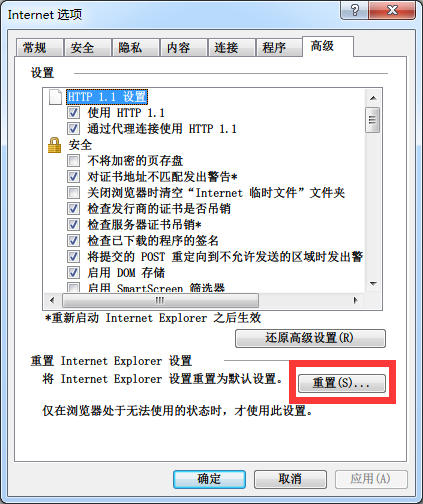423x504 pixels.
Task: Click the horizontal scrollbar thumb in settings list
Action: pos(160,300)
